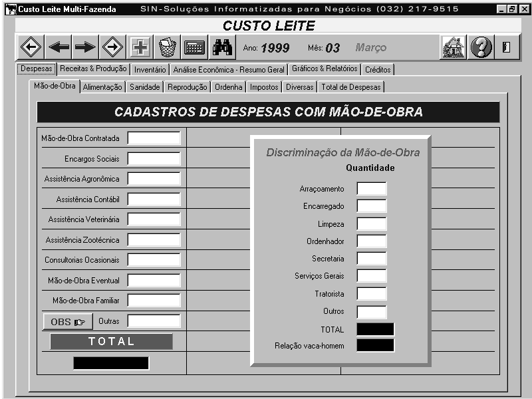Close the Custo Leite window
This screenshot has height=399, width=532.
(x=524, y=9)
